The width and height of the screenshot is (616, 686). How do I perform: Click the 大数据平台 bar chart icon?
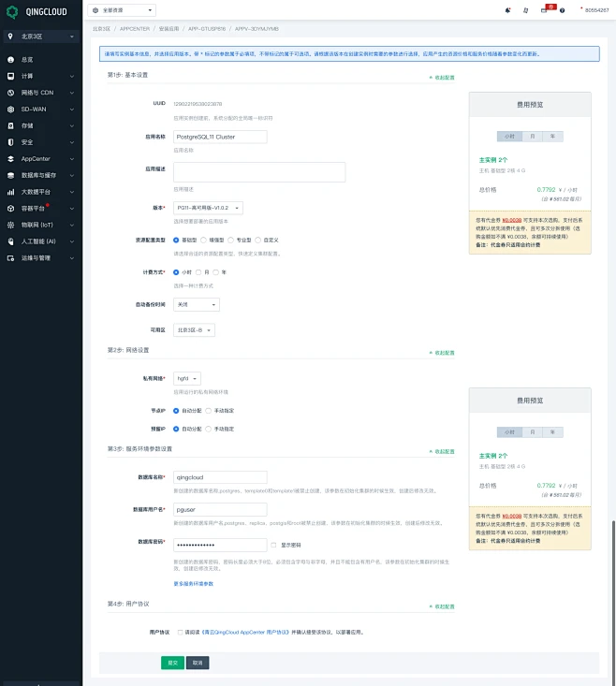click(11, 192)
